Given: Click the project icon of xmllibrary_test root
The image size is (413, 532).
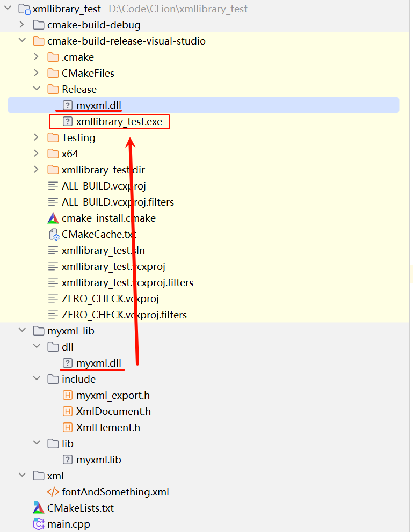Looking at the screenshot, I should [24, 9].
